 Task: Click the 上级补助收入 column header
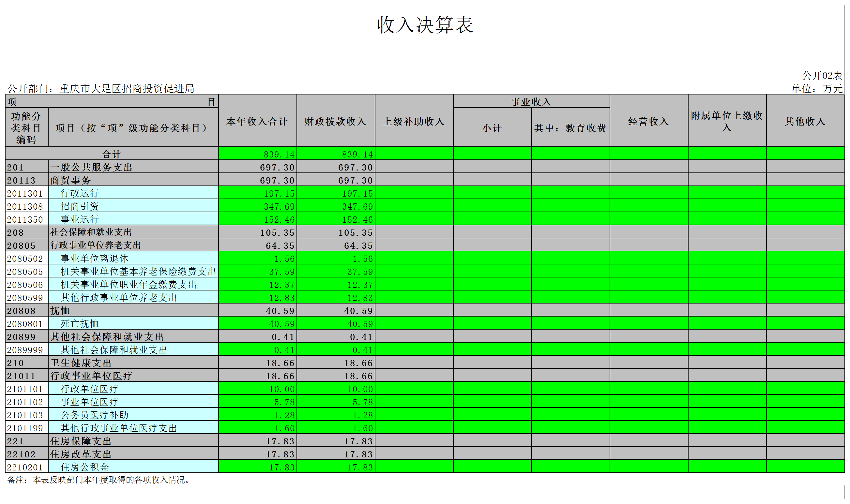[x=414, y=121]
